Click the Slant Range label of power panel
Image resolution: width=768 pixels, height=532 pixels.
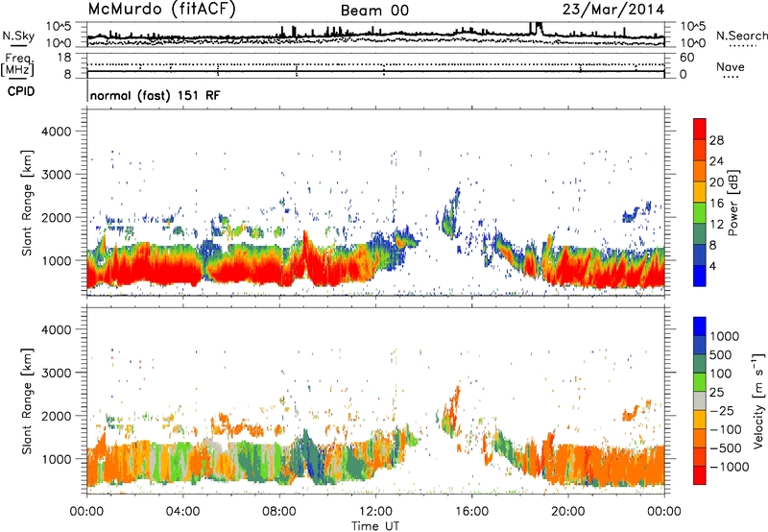pyautogui.click(x=27, y=203)
